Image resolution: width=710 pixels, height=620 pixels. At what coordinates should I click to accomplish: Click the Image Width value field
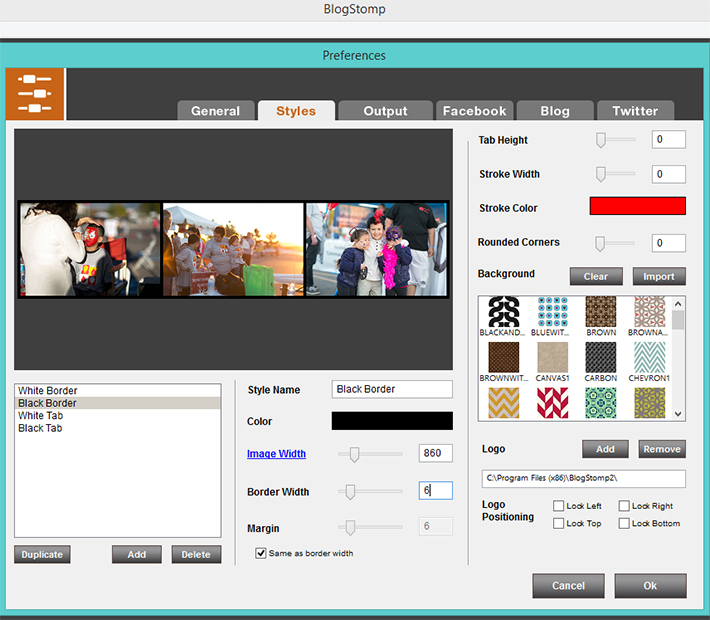tap(436, 453)
